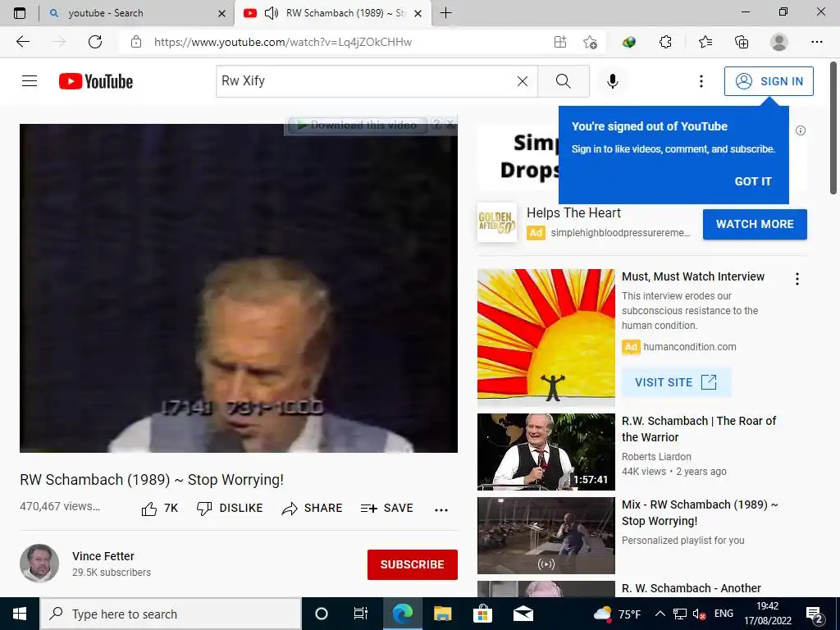The image size is (840, 630).
Task: Open the notification center icon
Action: [x=815, y=614]
